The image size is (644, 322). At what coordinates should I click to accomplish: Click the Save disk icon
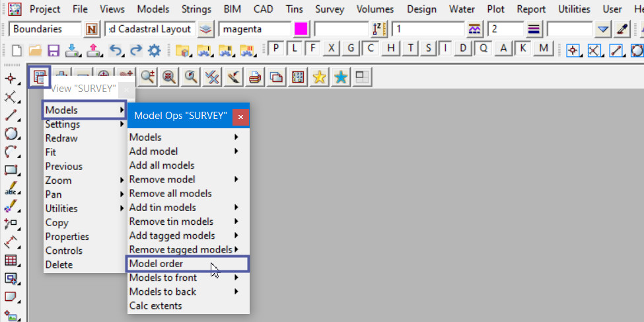click(54, 50)
